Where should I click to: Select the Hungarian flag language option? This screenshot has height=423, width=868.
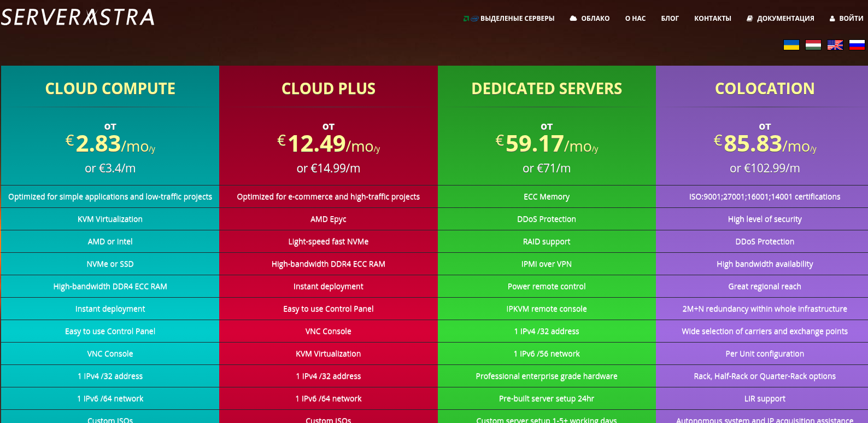tap(813, 45)
